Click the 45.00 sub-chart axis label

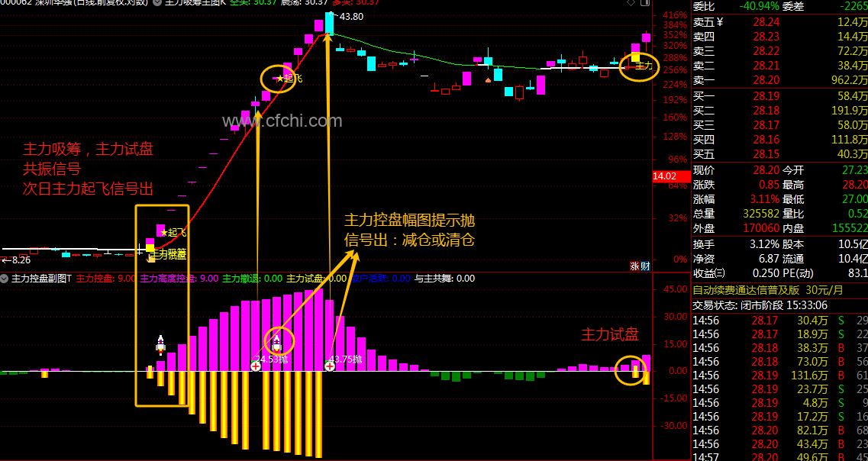676,289
